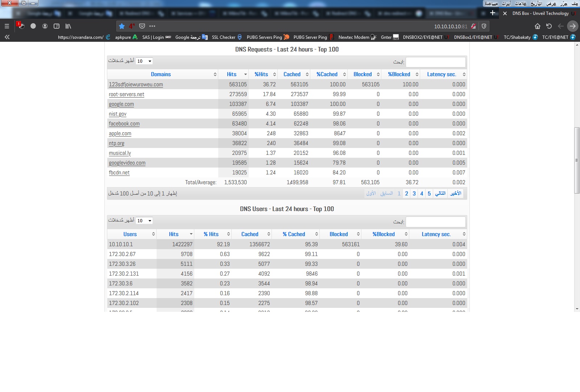Open tracking protection shield icon
Screen dimensions: 580x392
[x=484, y=26]
